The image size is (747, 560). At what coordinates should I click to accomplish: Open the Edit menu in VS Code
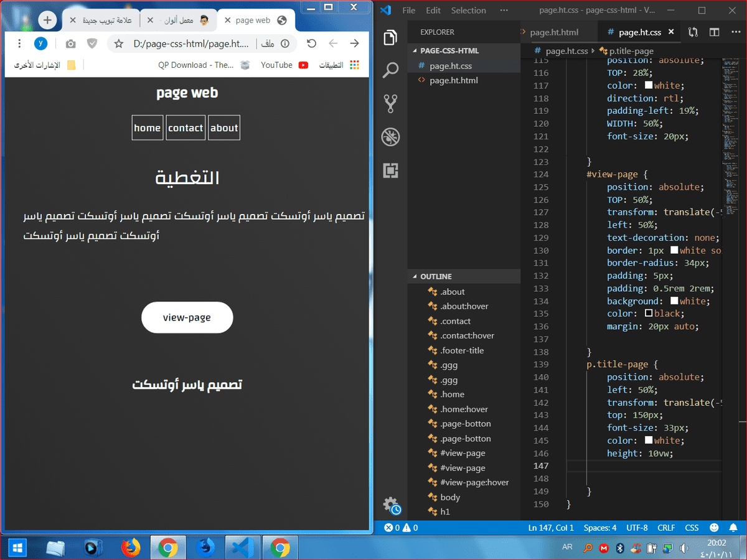pos(433,11)
